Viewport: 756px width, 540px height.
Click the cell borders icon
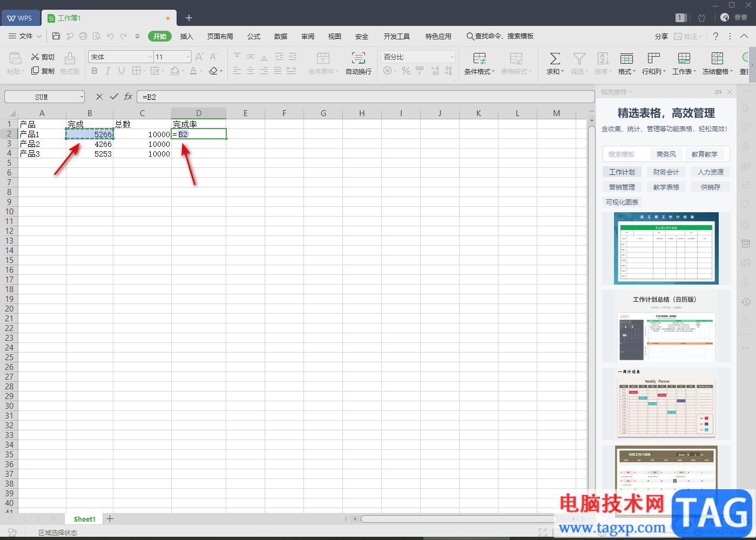pos(137,71)
